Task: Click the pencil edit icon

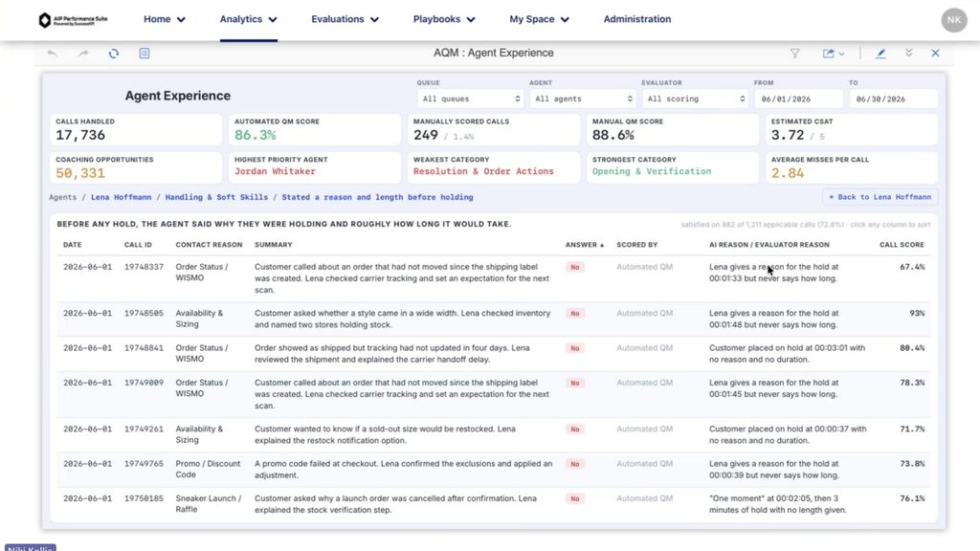Action: point(880,54)
